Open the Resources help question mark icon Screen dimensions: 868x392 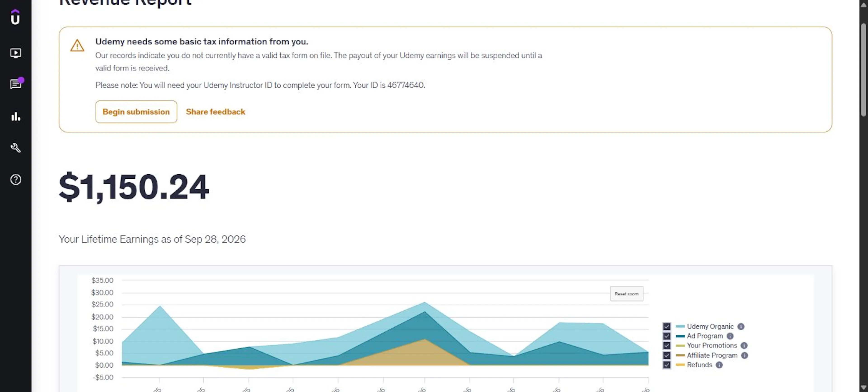coord(16,180)
